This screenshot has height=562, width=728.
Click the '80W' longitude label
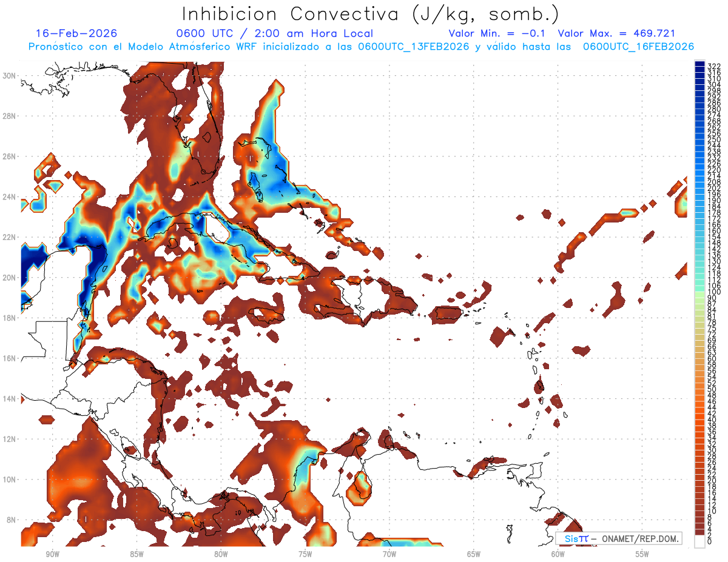click(221, 554)
